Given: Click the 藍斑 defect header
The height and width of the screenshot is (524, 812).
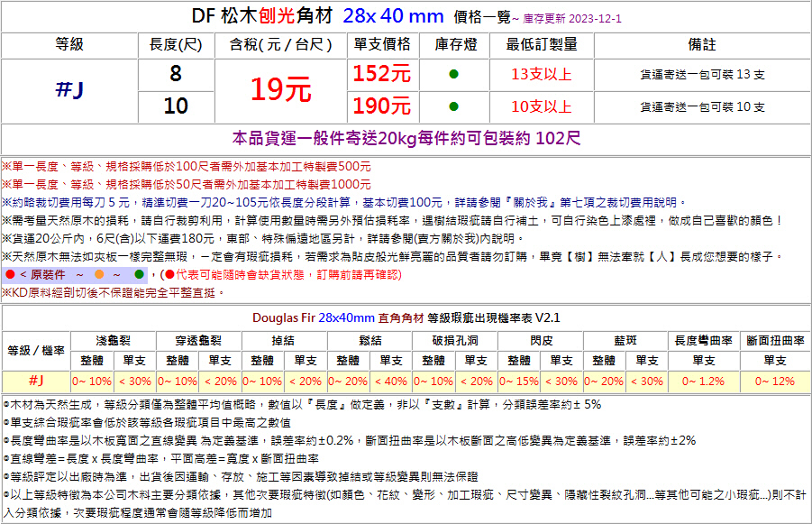Looking at the screenshot, I should click(x=625, y=341).
